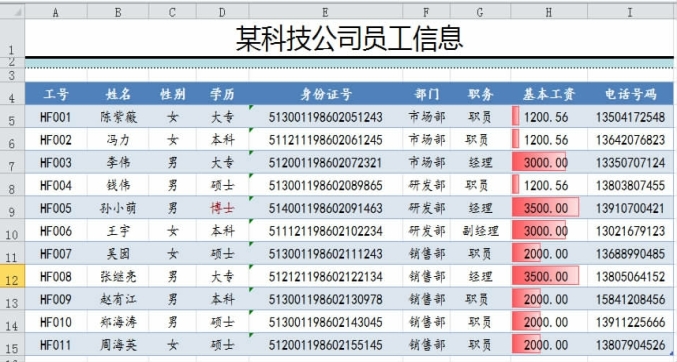Image resolution: width=677 pixels, height=362 pixels.
Task: Select ID cell 511121198602102234
Action: (x=326, y=231)
